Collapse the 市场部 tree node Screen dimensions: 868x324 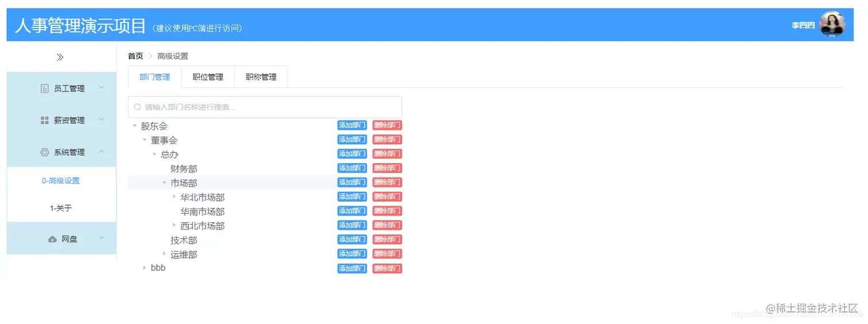164,183
